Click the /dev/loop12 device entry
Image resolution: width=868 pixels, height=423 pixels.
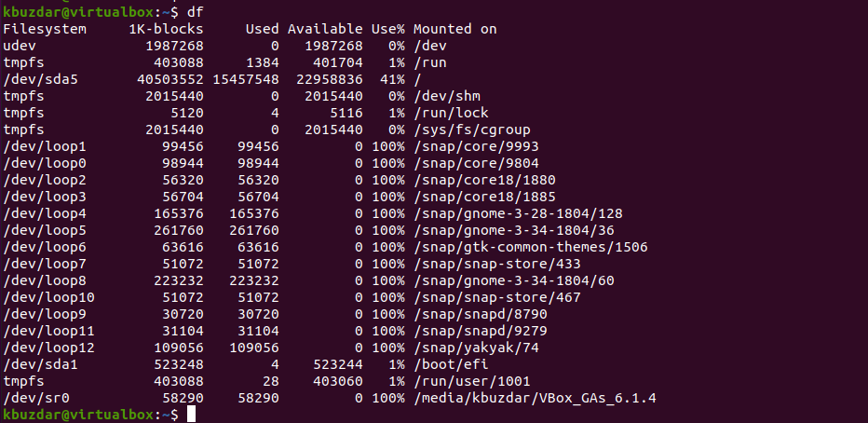pos(48,348)
